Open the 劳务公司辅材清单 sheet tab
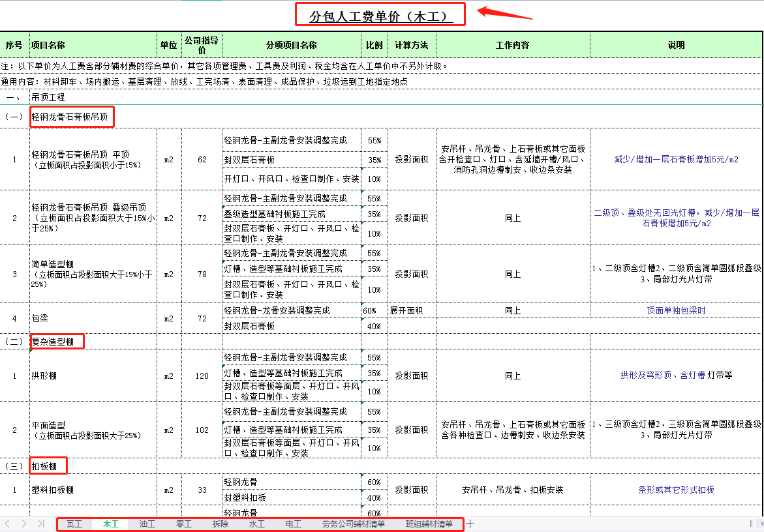The width and height of the screenshot is (764, 532). pyautogui.click(x=353, y=524)
